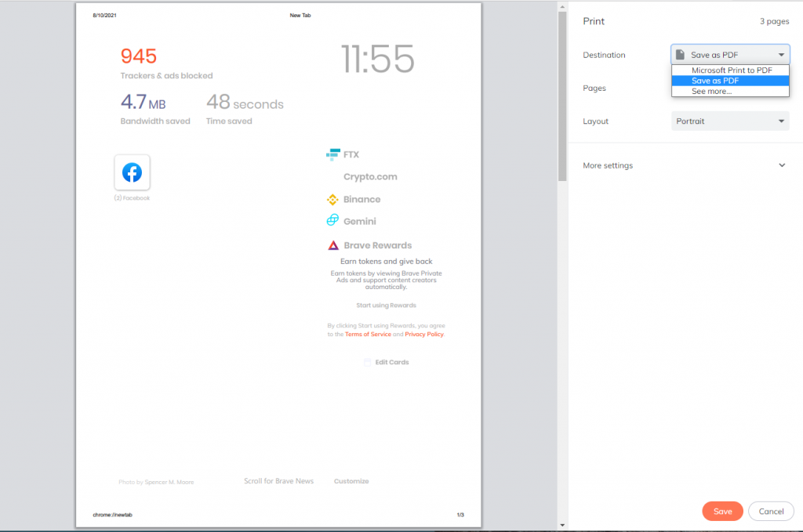This screenshot has height=532, width=803.
Task: Click the document icon in the Destination field
Action: [680, 53]
